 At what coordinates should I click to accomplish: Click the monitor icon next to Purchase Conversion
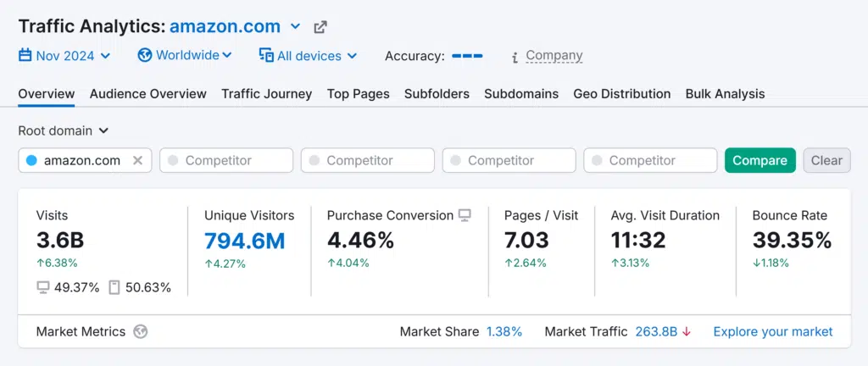click(465, 215)
